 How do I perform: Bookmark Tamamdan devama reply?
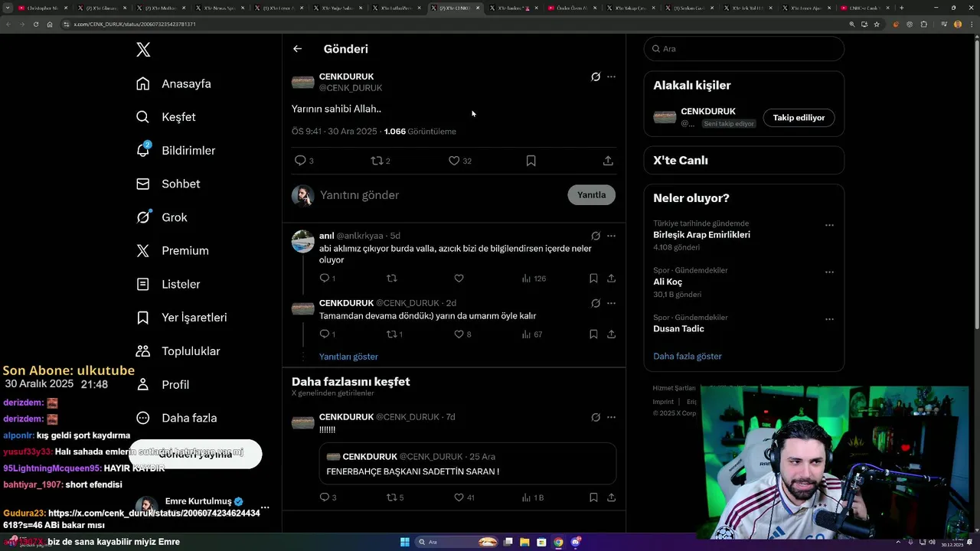(x=593, y=334)
